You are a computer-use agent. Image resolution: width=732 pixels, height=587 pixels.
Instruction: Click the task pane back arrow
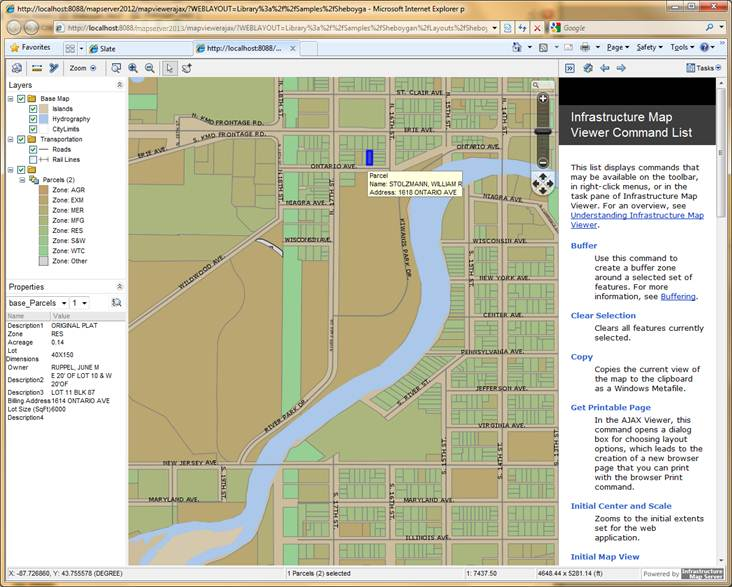[x=605, y=68]
